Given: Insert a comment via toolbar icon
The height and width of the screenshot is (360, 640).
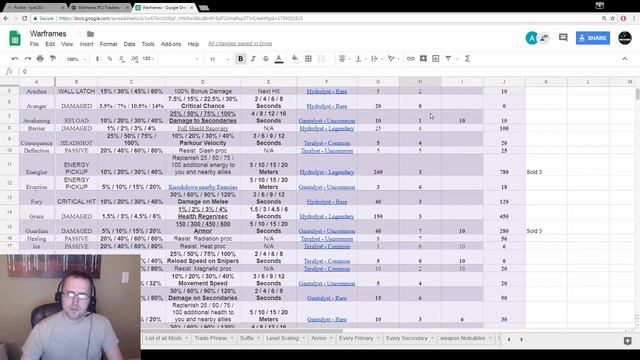Looking at the screenshot, I should click(x=423, y=59).
